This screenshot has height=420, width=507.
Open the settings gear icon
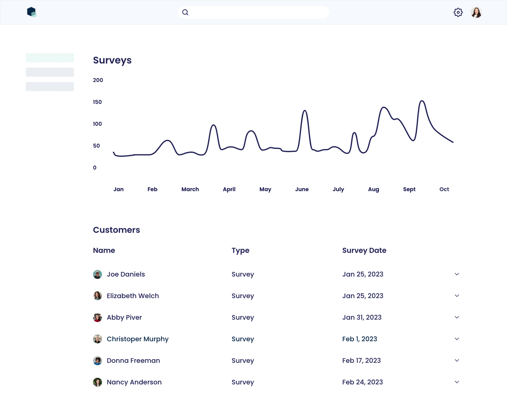[458, 12]
